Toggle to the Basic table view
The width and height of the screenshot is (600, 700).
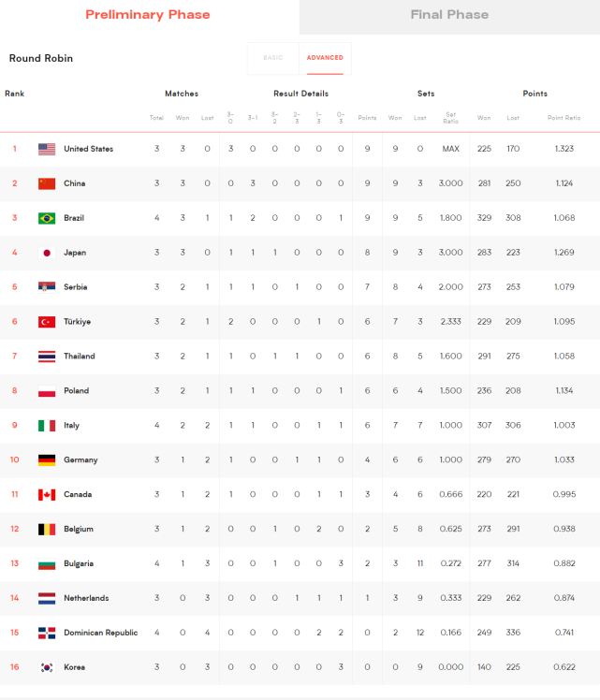click(x=272, y=58)
